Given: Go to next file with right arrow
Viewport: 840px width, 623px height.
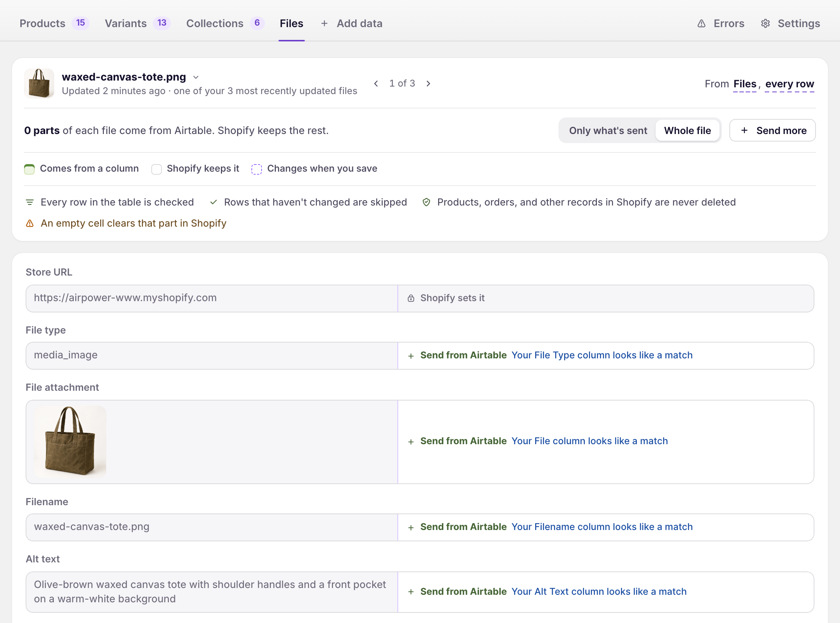Looking at the screenshot, I should click(x=428, y=83).
